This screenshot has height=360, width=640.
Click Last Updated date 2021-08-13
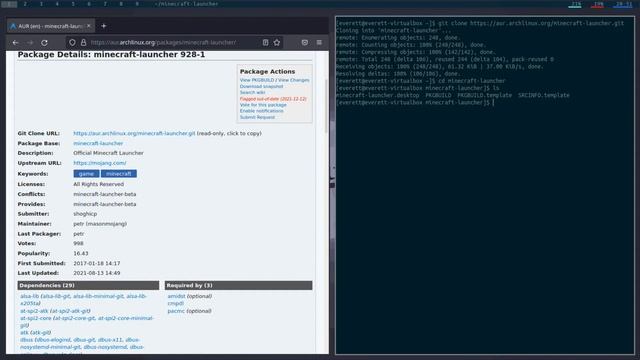tap(97, 273)
